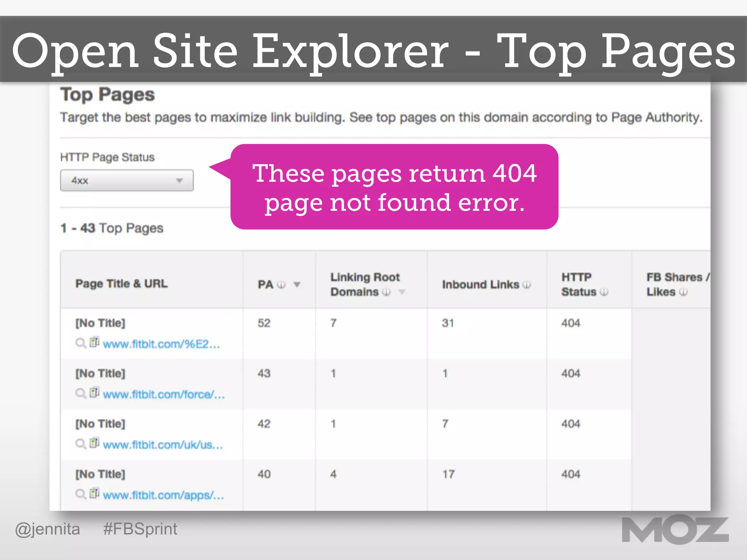The width and height of the screenshot is (747, 560).
Task: Click the HTTP Status column header
Action: click(x=579, y=284)
